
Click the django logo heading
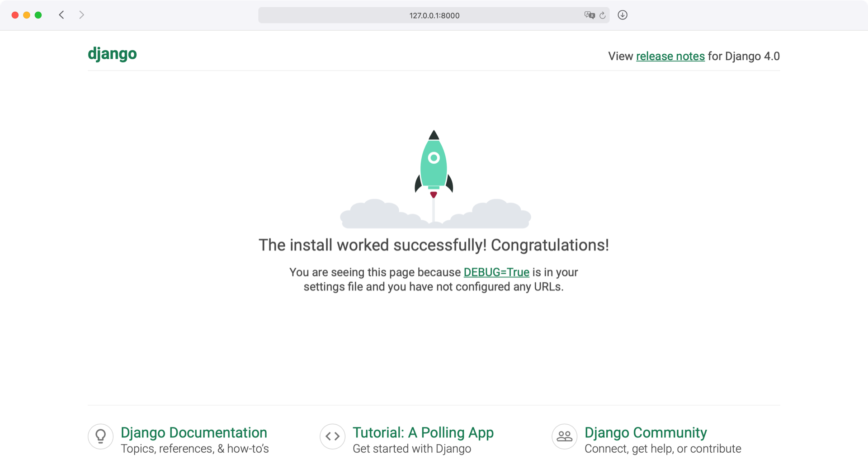[112, 54]
